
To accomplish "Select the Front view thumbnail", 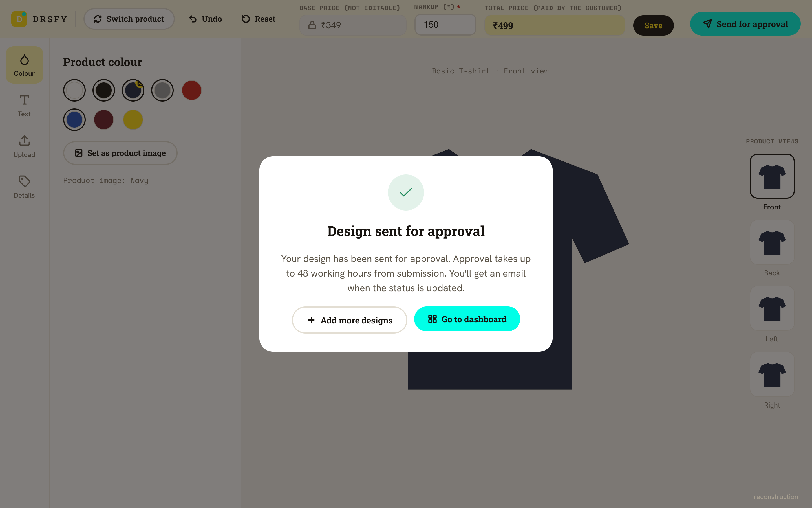I will pos(772,176).
